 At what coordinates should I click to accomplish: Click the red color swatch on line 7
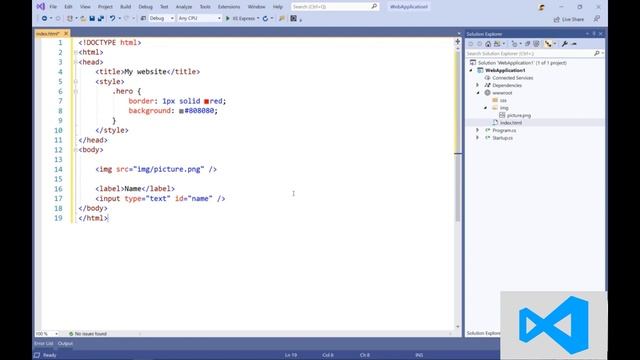pyautogui.click(x=207, y=101)
